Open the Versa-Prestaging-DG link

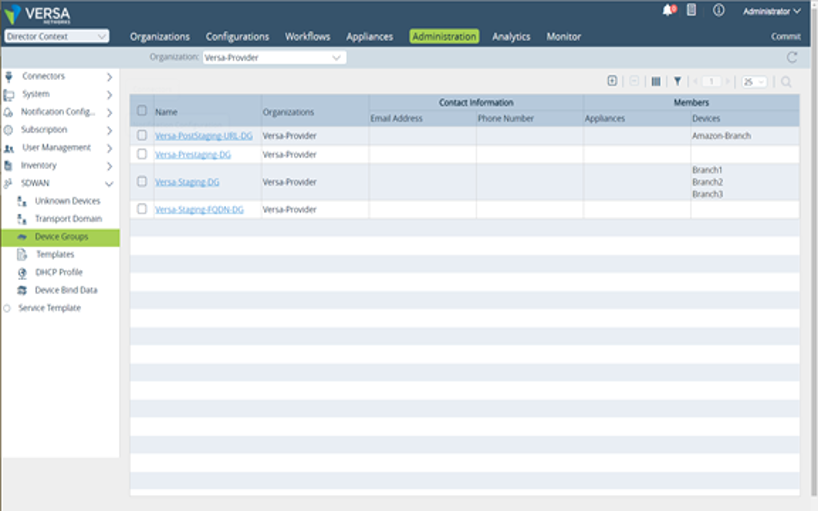click(193, 154)
